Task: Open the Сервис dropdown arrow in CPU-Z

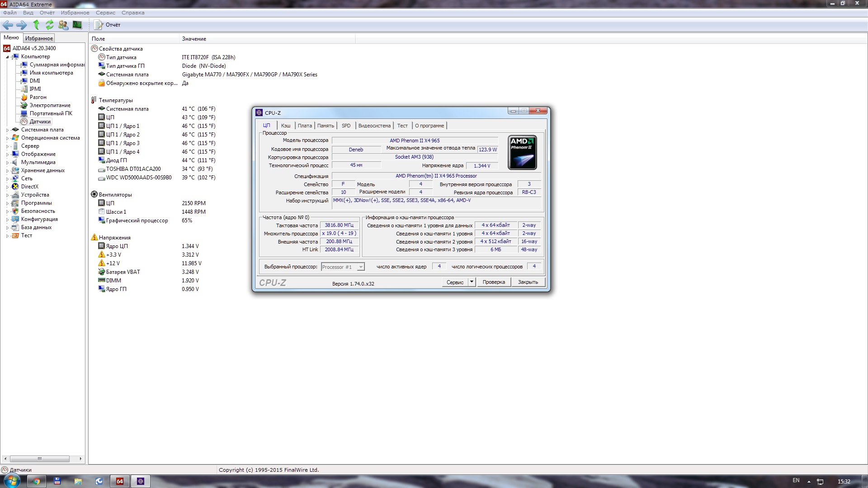Action: (472, 282)
